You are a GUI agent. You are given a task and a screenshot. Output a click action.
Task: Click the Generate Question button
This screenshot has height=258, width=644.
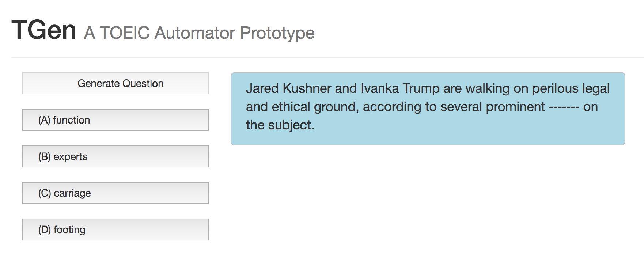(x=115, y=83)
